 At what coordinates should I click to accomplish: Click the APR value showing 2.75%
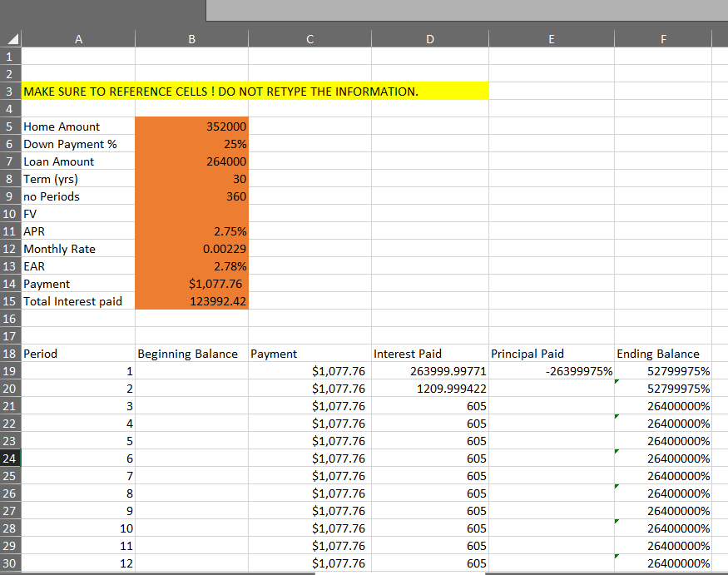[191, 231]
